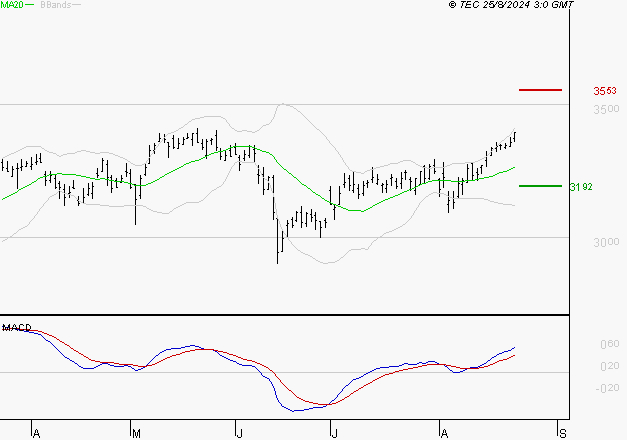627x440 pixels.
Task: Click the red resistance line marker
Action: (x=540, y=90)
